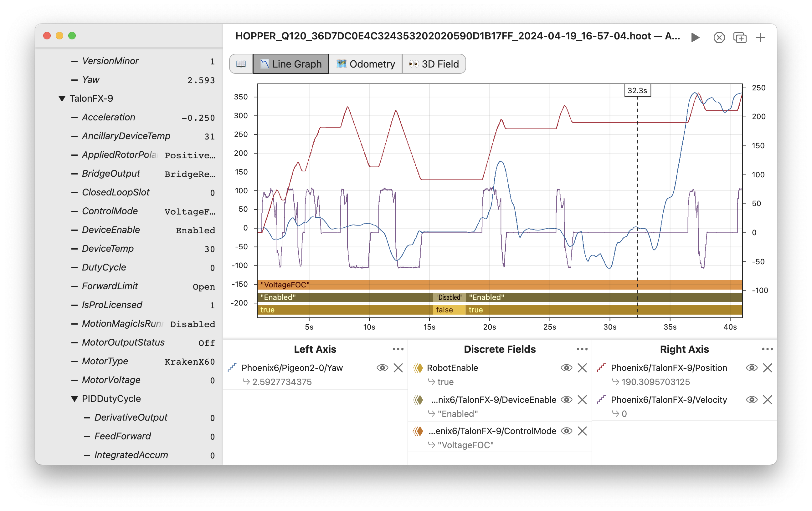Viewport: 812px width, 511px height.
Task: Click the Discrete Fields panel heading
Action: (x=500, y=349)
